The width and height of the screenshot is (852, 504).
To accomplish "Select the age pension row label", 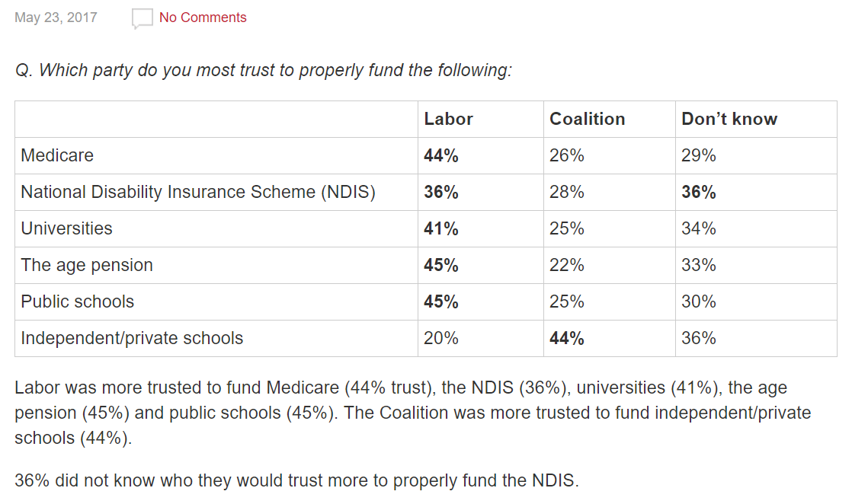I will click(87, 266).
